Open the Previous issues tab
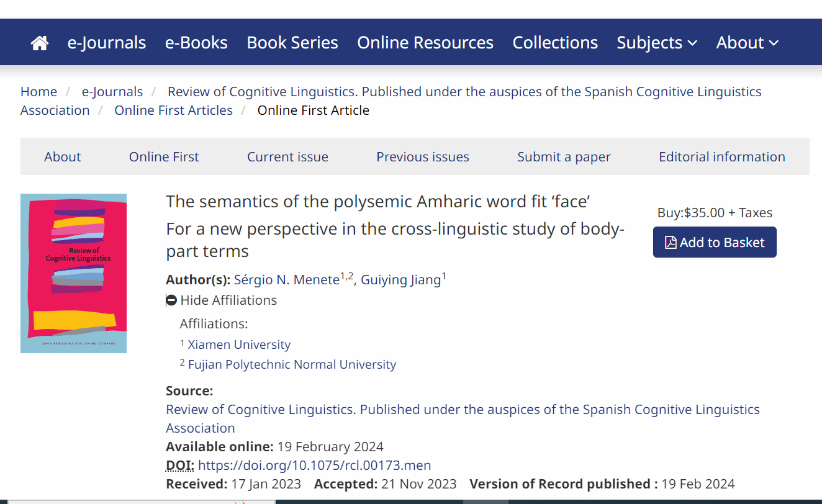The height and width of the screenshot is (504, 822). click(423, 157)
